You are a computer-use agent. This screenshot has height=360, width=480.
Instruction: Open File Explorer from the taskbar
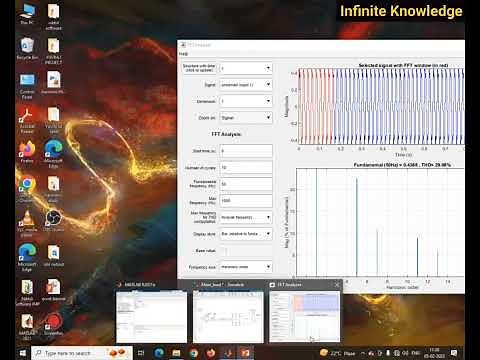176,353
